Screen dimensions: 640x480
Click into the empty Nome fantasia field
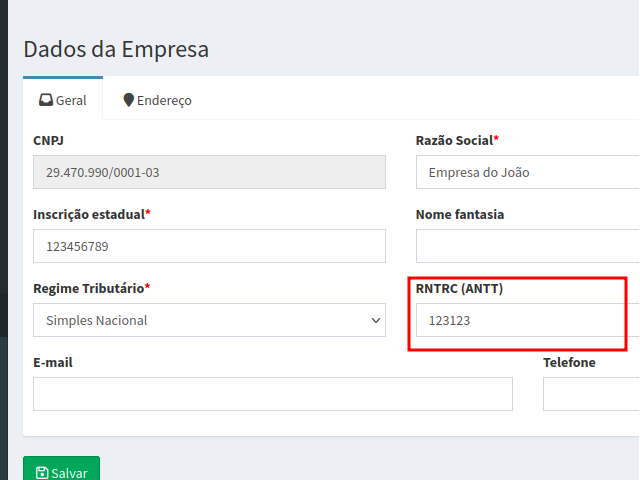pos(528,246)
